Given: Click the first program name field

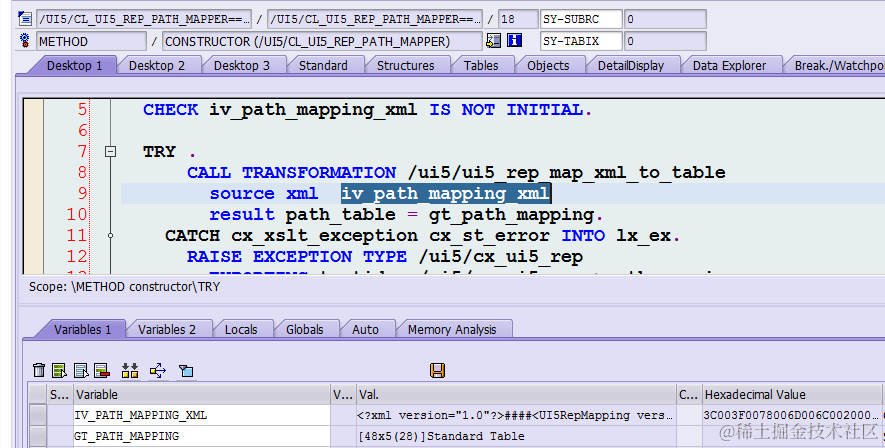Looking at the screenshot, I should [x=144, y=19].
